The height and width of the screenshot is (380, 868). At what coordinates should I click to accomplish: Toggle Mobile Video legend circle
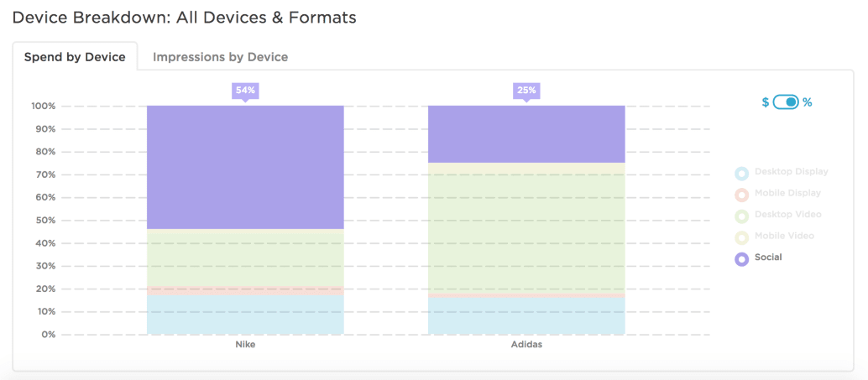click(741, 238)
